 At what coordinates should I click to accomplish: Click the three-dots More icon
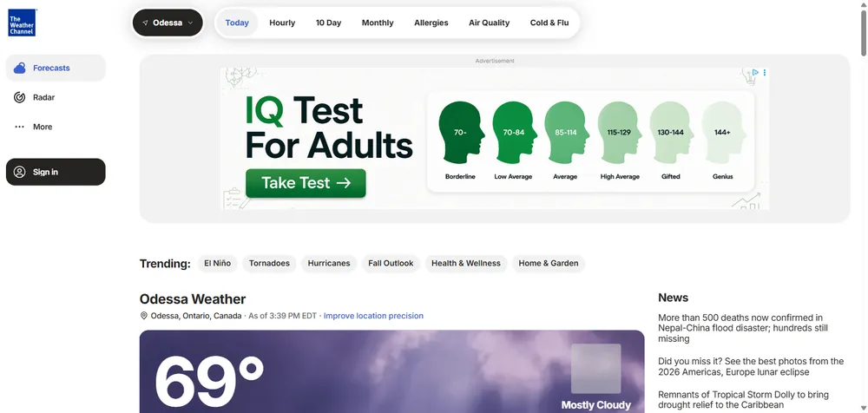point(19,127)
